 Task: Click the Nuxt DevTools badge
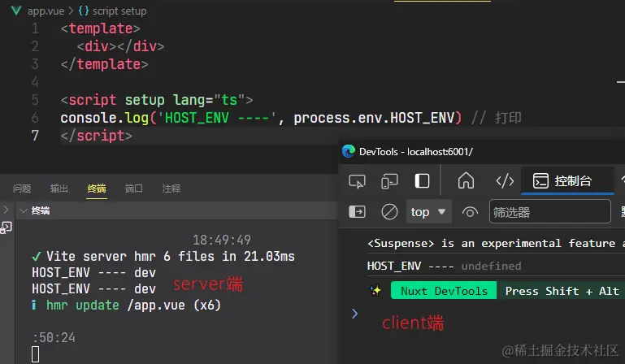[x=444, y=291]
